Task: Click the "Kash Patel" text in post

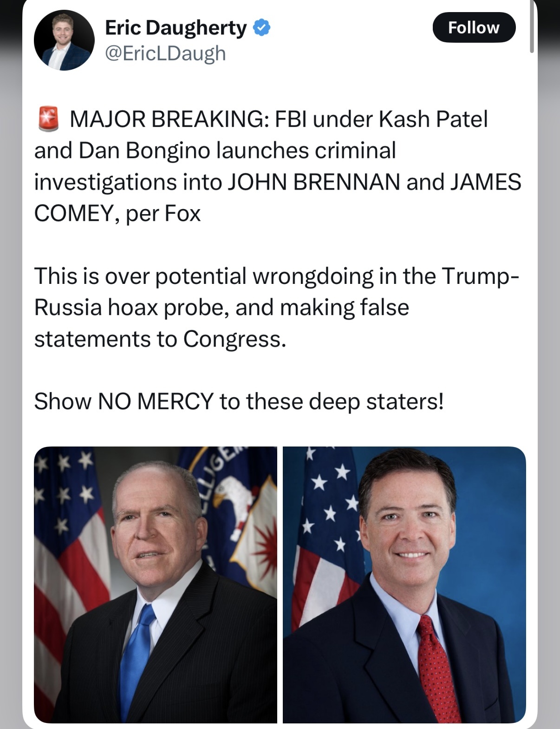Action: [434, 119]
